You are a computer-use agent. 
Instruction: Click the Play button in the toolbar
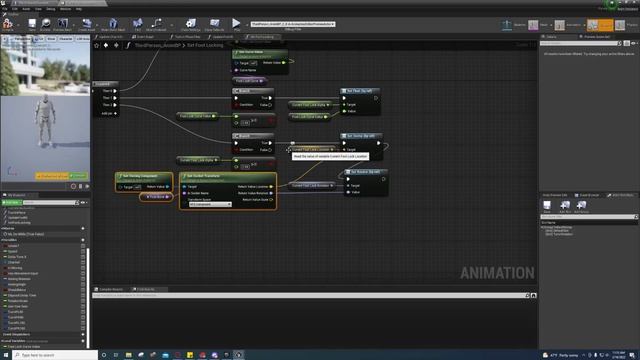tap(236, 24)
